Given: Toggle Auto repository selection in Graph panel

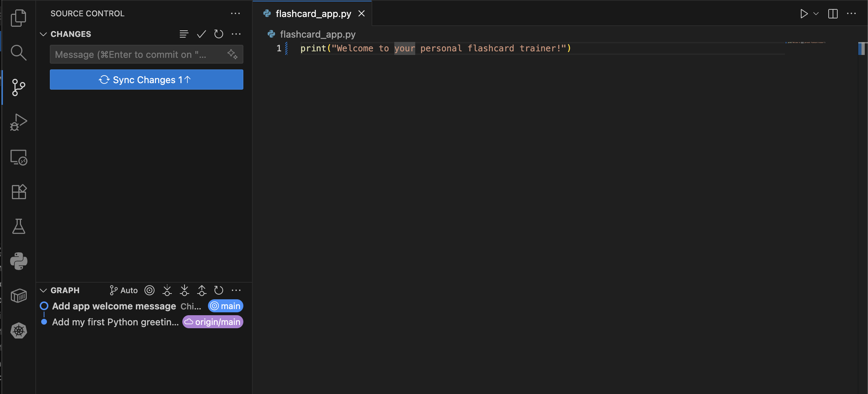Looking at the screenshot, I should coord(123,290).
